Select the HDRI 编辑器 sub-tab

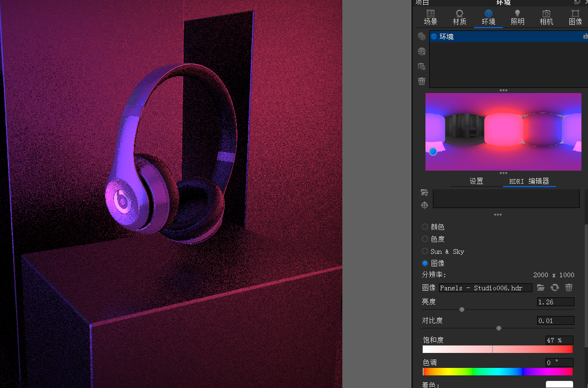click(x=529, y=181)
